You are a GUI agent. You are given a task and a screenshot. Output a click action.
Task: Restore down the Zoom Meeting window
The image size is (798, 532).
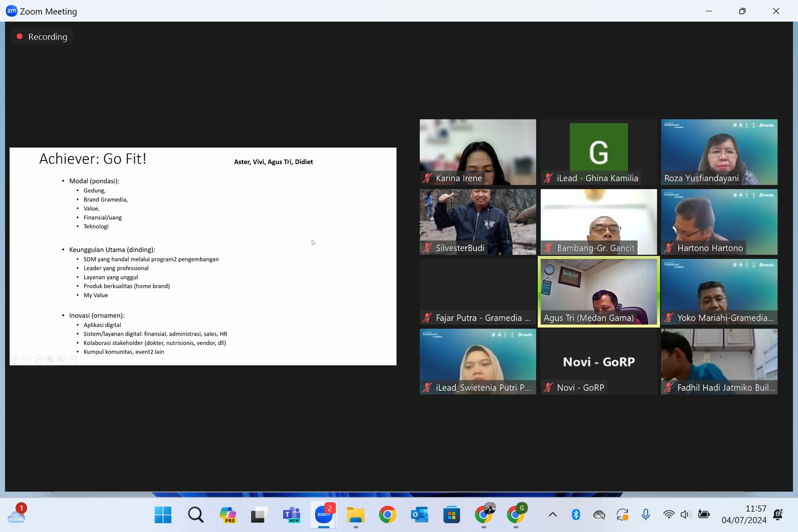[x=742, y=11]
